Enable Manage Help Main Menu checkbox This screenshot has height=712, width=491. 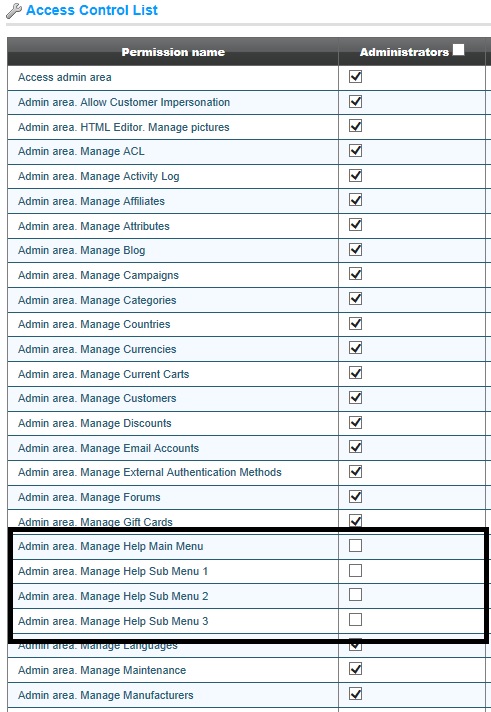355,545
